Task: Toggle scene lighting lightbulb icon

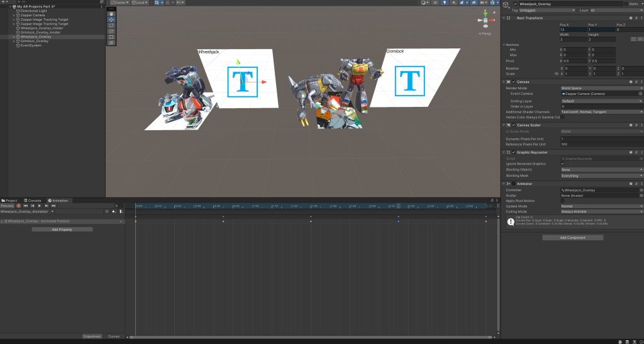Action: 445,3
